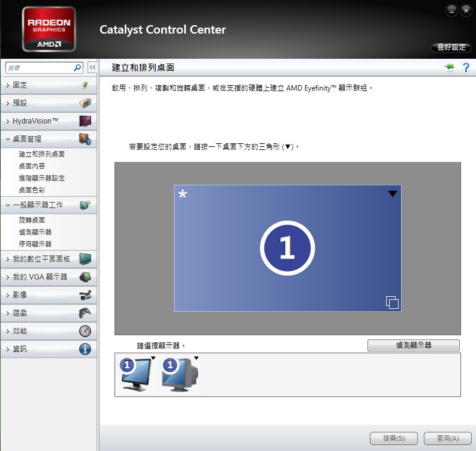
Task: Click the duplicate desktop icon on desktop 1
Action: click(x=392, y=302)
